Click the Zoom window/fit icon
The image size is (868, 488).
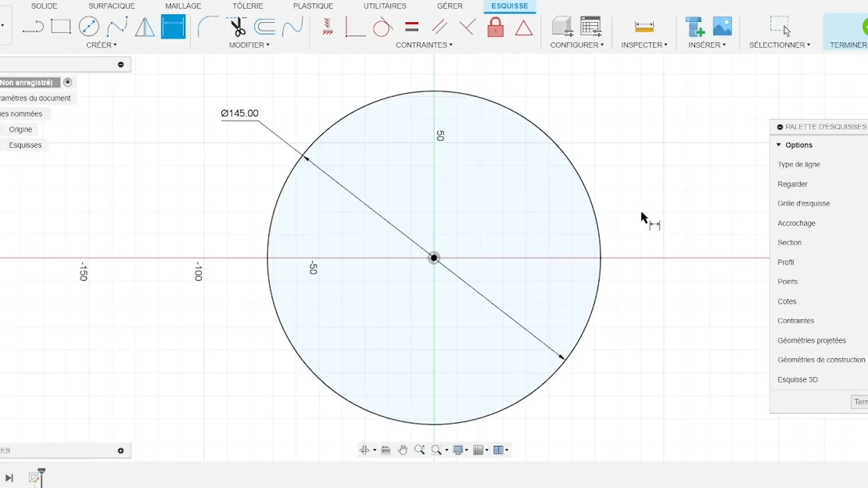point(436,450)
